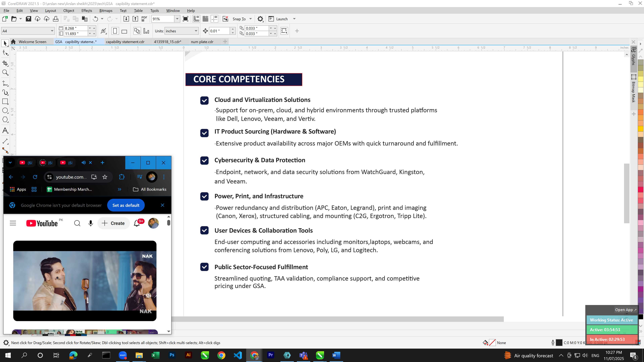Open Apps shortcut in bookmarks bar
The image size is (644, 362).
(18, 189)
